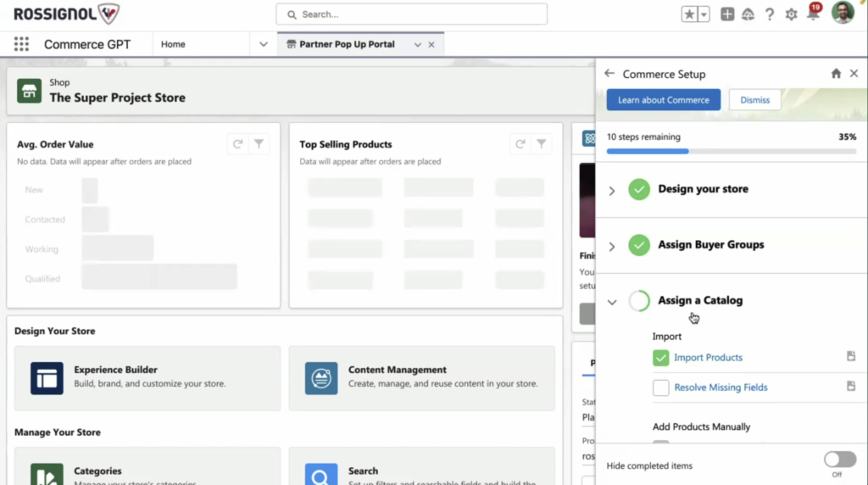Open the notifications bell

pyautogui.click(x=813, y=14)
